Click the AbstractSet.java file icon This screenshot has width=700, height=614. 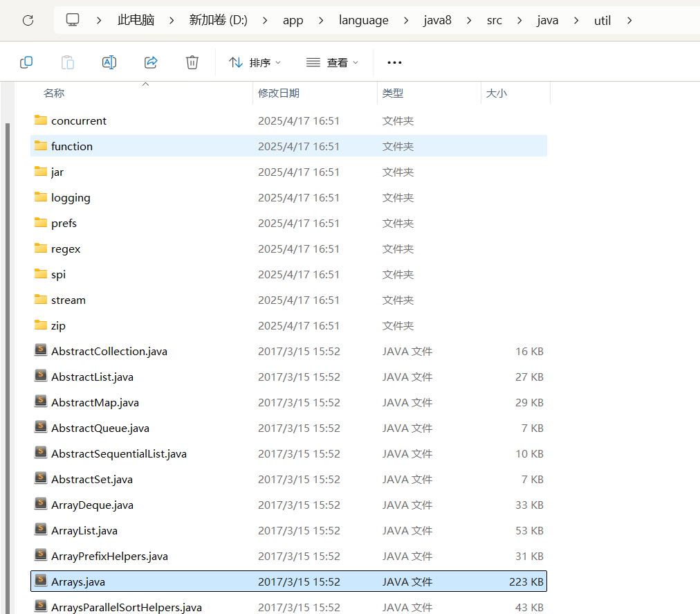(x=41, y=478)
